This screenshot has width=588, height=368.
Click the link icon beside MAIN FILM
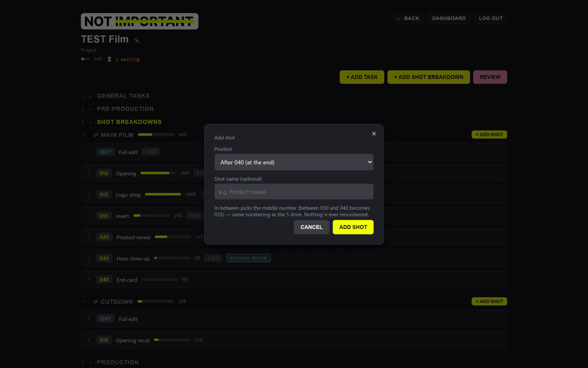click(96, 135)
